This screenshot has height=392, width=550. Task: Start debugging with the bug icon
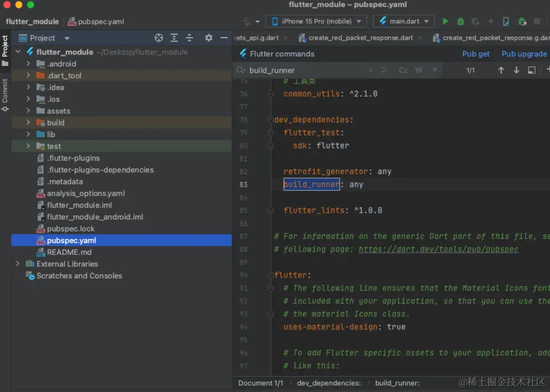461,21
